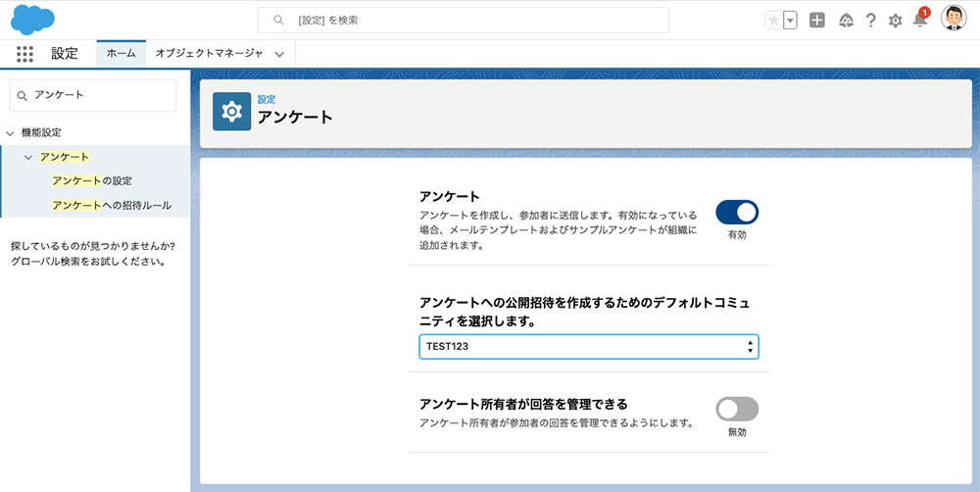Collapse the 機能設定 tree section

point(10,133)
